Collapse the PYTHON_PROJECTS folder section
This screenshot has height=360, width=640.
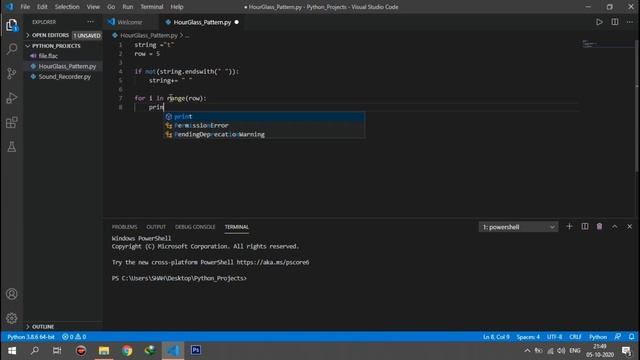[56, 46]
